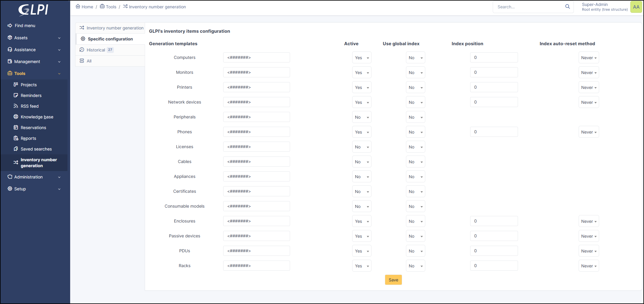The image size is (644, 304).
Task: Change Active setting for Peripherals
Action: point(361,117)
